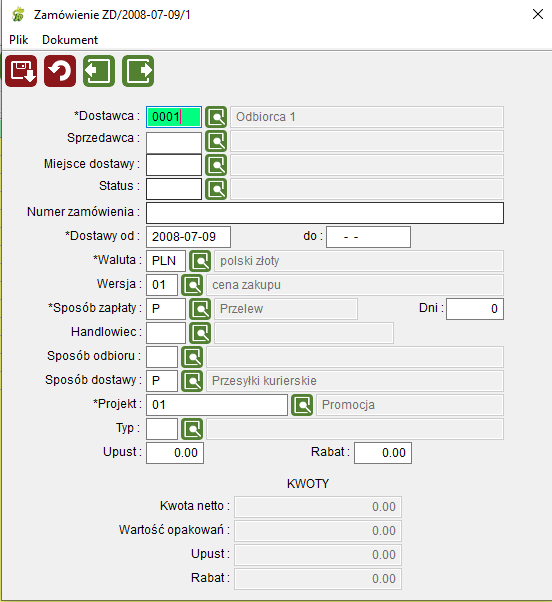Open lookup for Sposób dostawy field
This screenshot has height=602, width=552.
[192, 381]
